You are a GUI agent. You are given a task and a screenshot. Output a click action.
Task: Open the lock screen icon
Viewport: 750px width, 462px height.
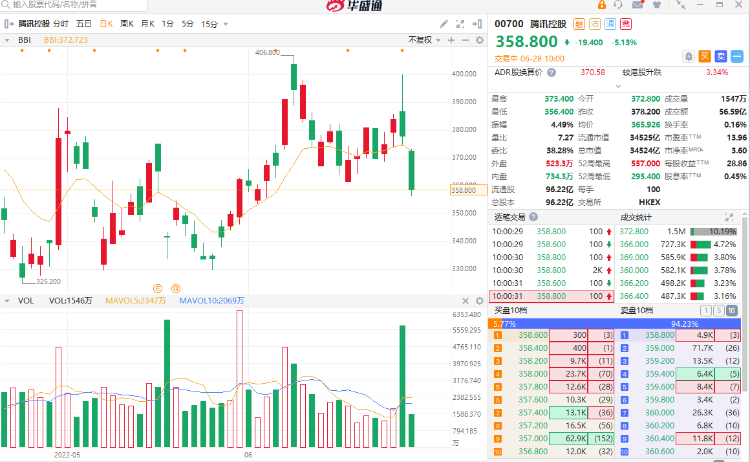click(x=602, y=5)
